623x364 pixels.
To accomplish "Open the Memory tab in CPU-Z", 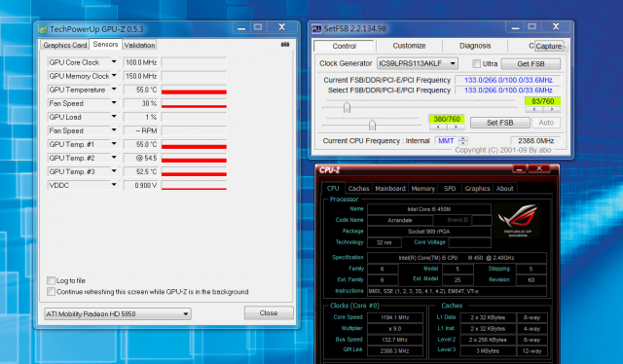I will coord(422,189).
